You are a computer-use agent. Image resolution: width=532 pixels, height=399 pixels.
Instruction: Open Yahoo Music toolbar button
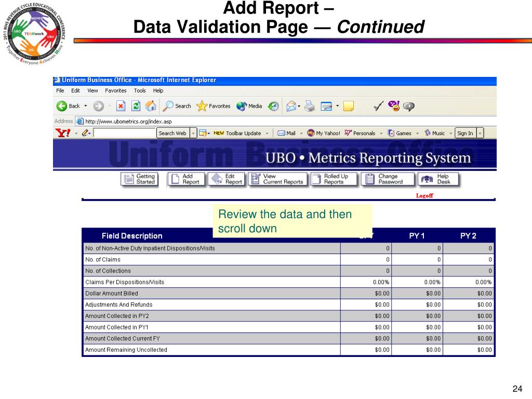pyautogui.click(x=435, y=134)
